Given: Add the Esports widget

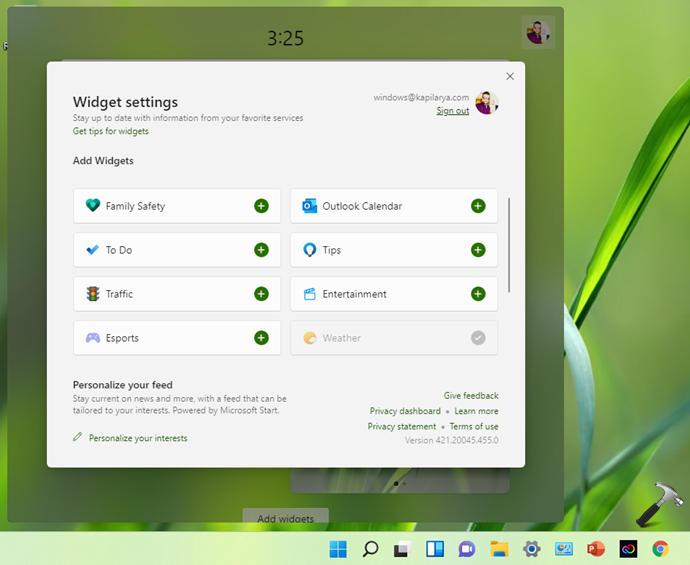Looking at the screenshot, I should click(x=261, y=338).
